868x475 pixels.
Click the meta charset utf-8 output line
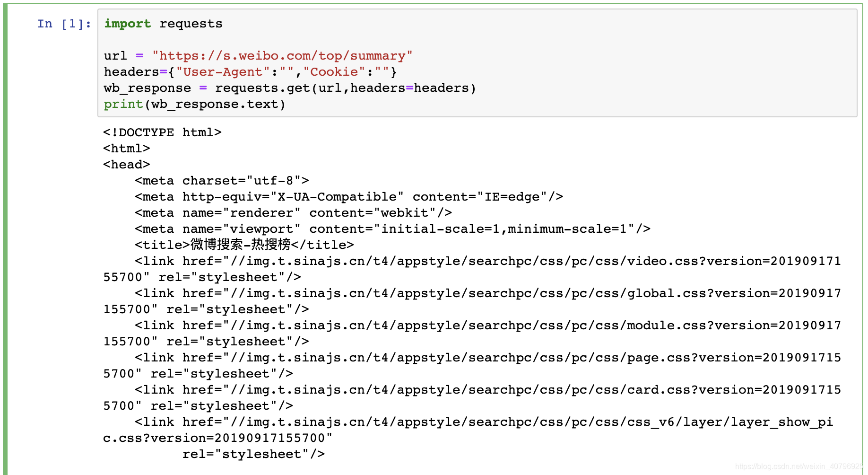coord(222,181)
